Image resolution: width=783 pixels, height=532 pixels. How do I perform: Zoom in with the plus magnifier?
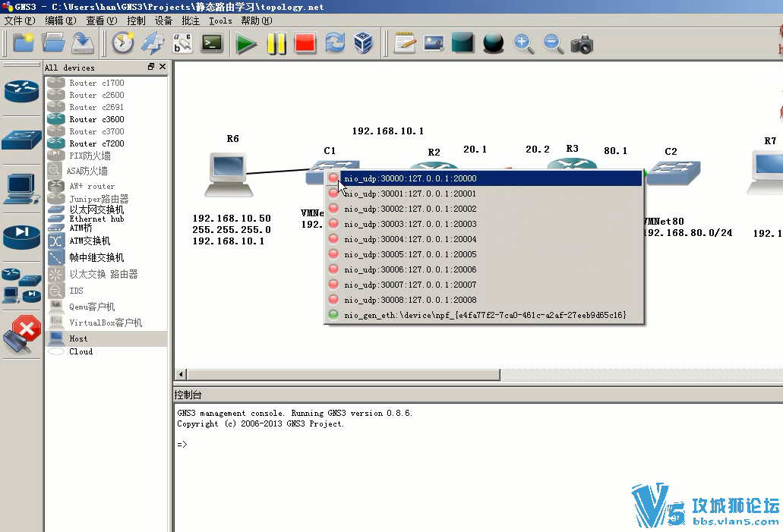coord(523,43)
